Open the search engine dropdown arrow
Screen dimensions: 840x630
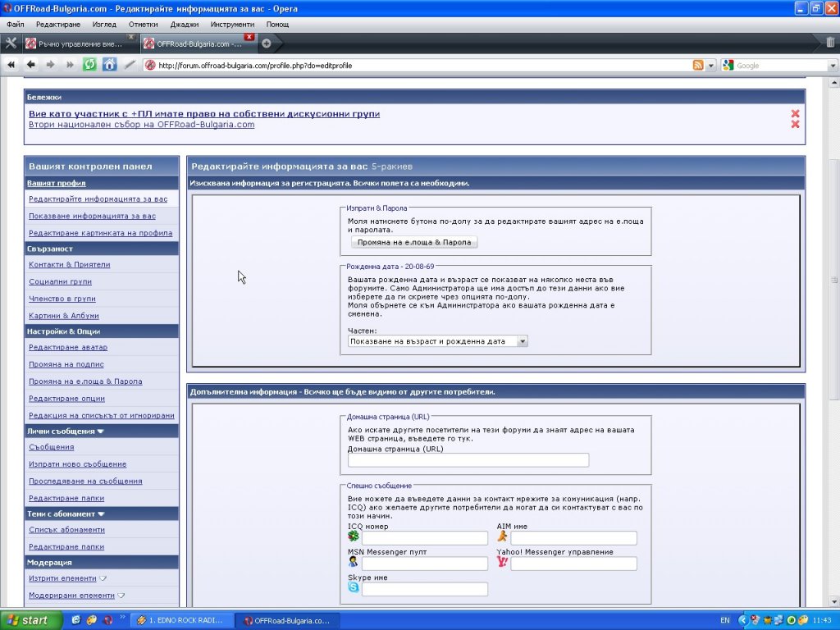click(x=833, y=66)
